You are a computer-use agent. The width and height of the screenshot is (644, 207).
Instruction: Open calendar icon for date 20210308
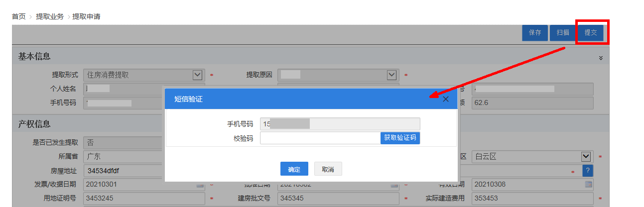click(x=588, y=185)
